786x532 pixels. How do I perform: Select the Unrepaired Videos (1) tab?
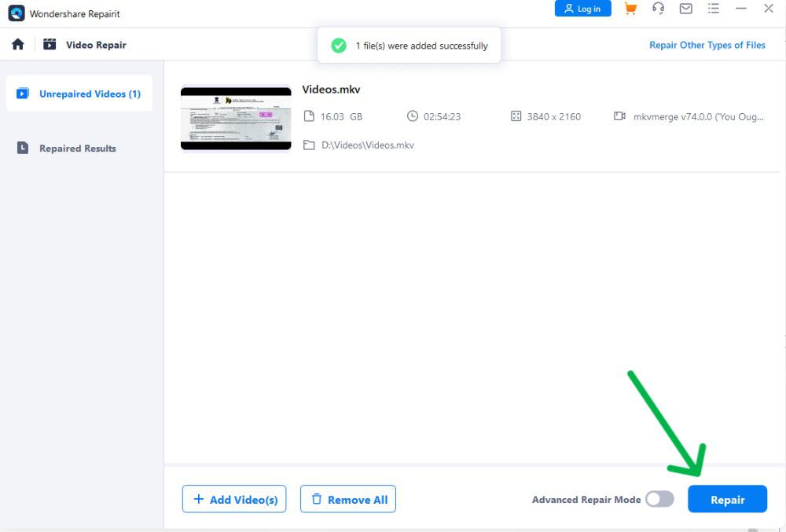(x=79, y=94)
